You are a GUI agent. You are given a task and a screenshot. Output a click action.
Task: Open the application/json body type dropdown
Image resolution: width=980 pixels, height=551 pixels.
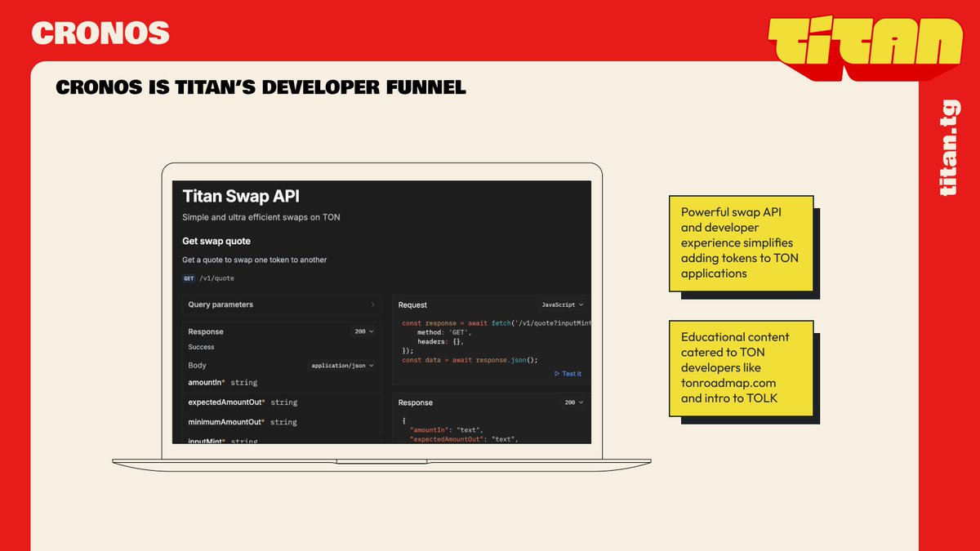pyautogui.click(x=342, y=366)
